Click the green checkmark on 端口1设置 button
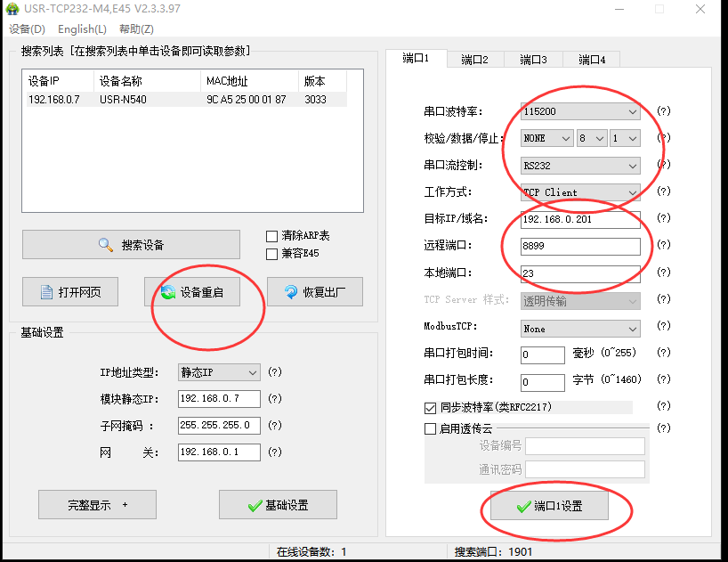 pyautogui.click(x=523, y=507)
